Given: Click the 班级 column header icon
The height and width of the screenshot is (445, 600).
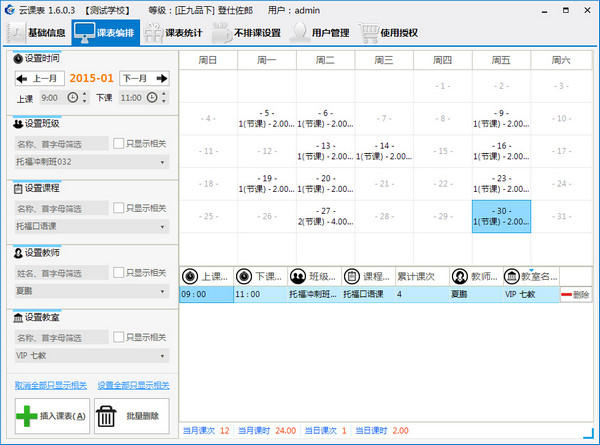Looking at the screenshot, I should (x=298, y=276).
